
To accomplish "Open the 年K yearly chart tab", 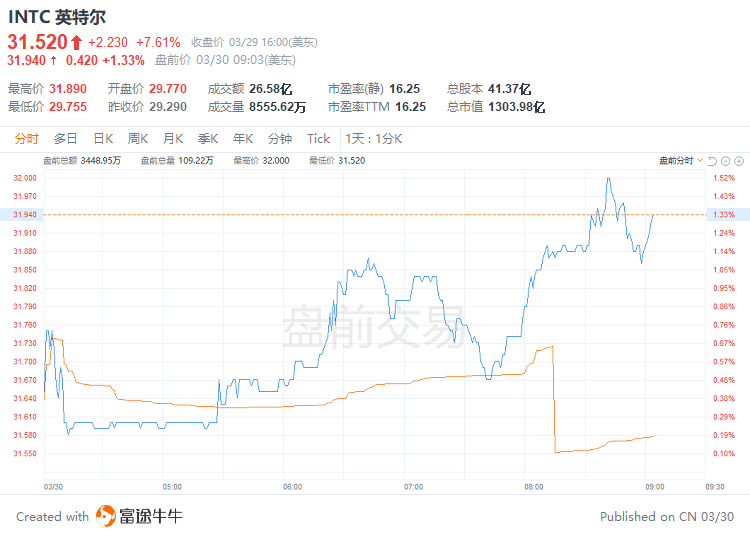I will [x=243, y=139].
